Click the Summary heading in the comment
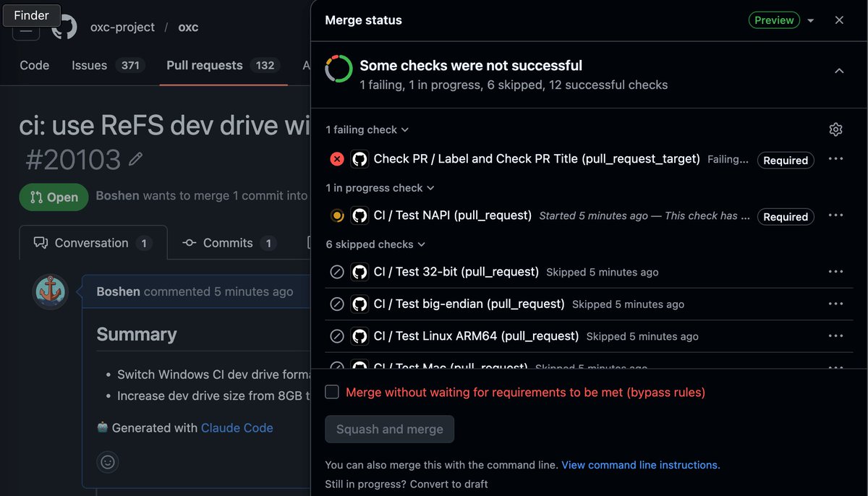Viewport: 868px width, 496px height. (137, 334)
